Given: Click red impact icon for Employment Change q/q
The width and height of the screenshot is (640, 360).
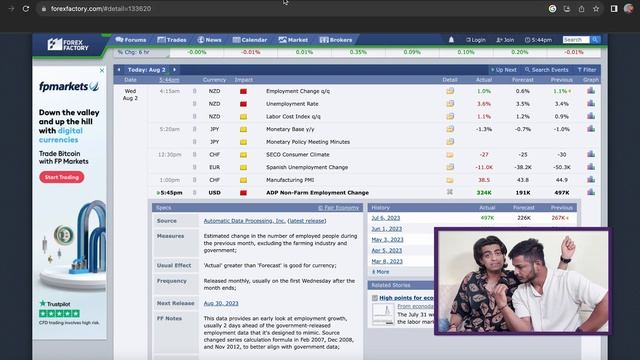Looking at the screenshot, I should tap(243, 91).
